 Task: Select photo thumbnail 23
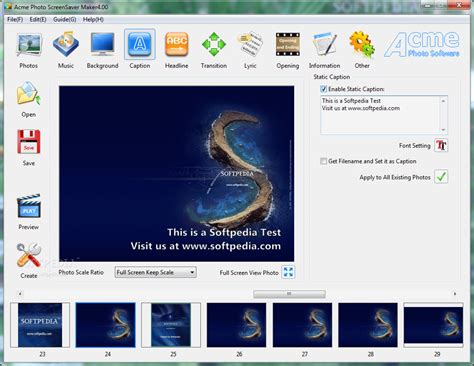[x=40, y=325]
